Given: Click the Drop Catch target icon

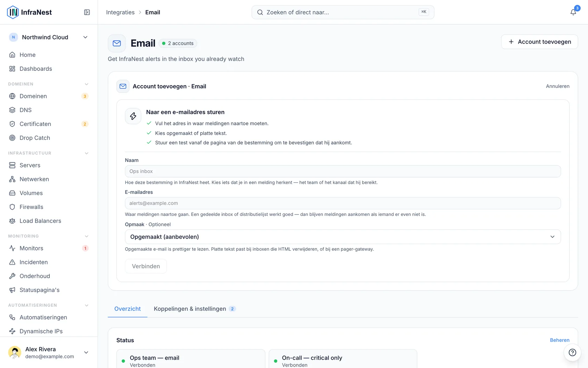Looking at the screenshot, I should 12,138.
